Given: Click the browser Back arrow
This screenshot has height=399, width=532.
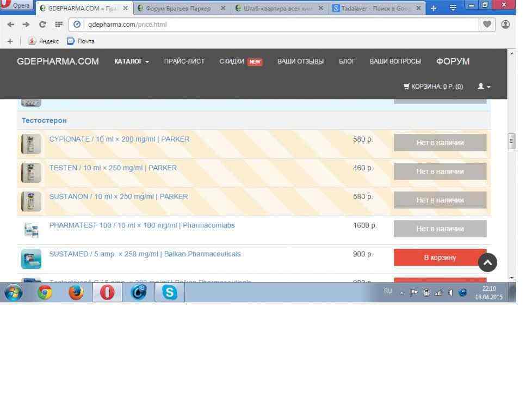Looking at the screenshot, I should [11, 24].
